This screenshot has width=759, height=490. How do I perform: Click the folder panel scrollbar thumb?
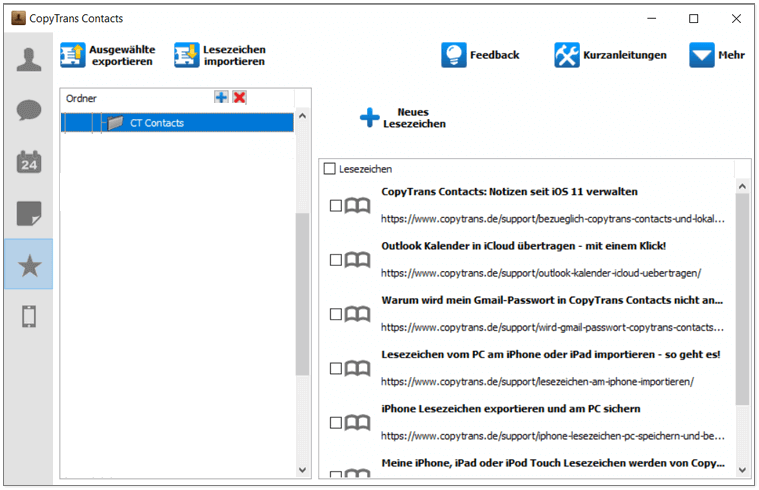(303, 294)
